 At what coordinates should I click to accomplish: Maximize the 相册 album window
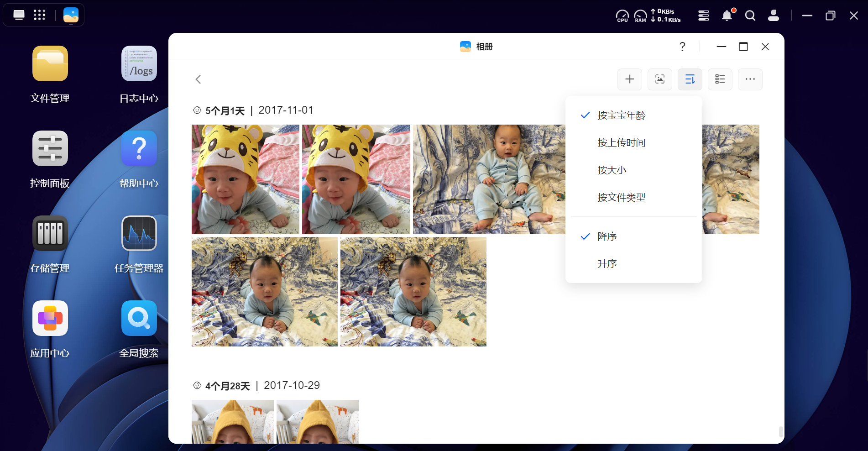click(x=743, y=47)
